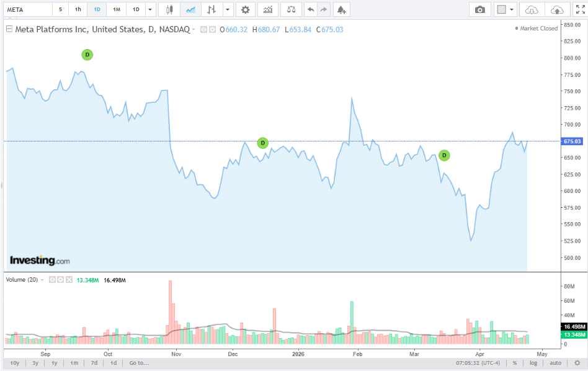
Task: Create an alert with the bell icon
Action: [341, 9]
